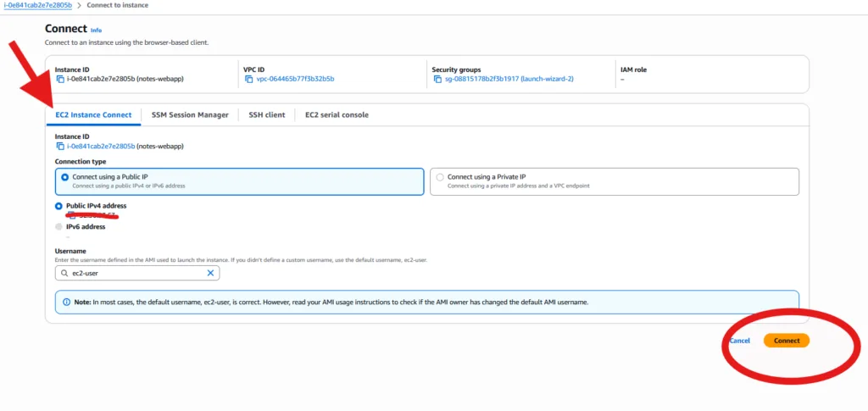Image resolution: width=868 pixels, height=411 pixels.
Task: Open the vpc-064465b77f3b32b5b link
Action: pyautogui.click(x=295, y=79)
